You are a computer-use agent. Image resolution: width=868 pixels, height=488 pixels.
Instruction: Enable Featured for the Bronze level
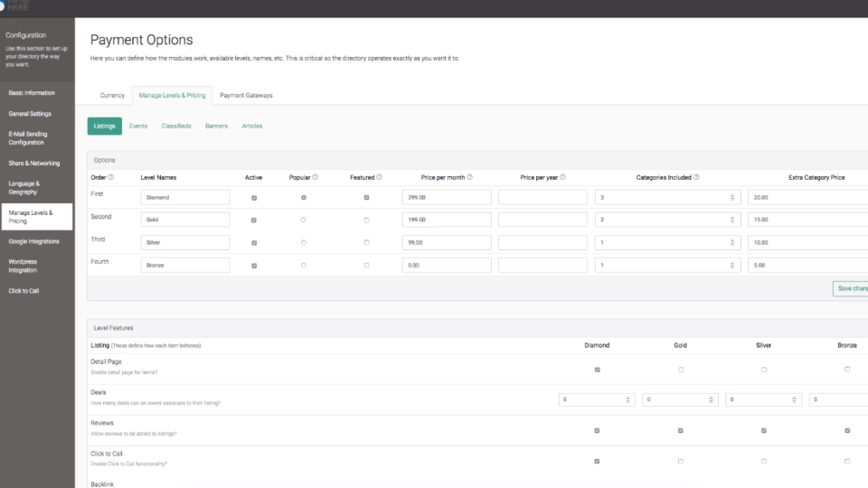pyautogui.click(x=366, y=265)
